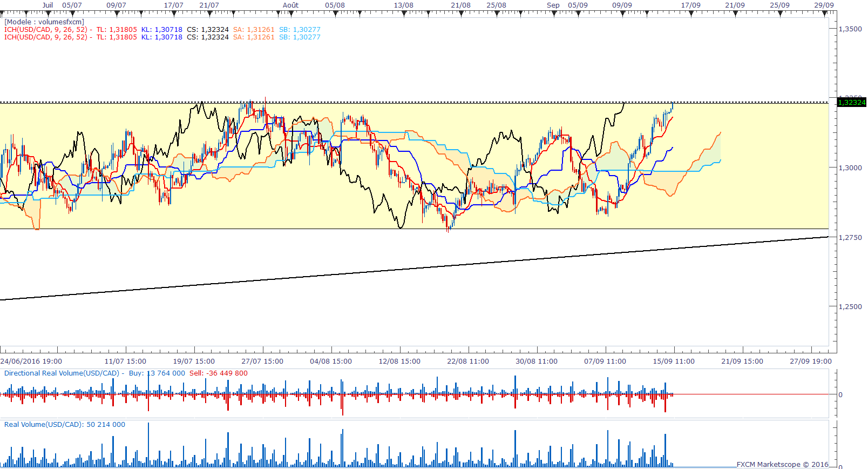
Task: Select the "27/09 19:00" time label
Action: tap(811, 361)
